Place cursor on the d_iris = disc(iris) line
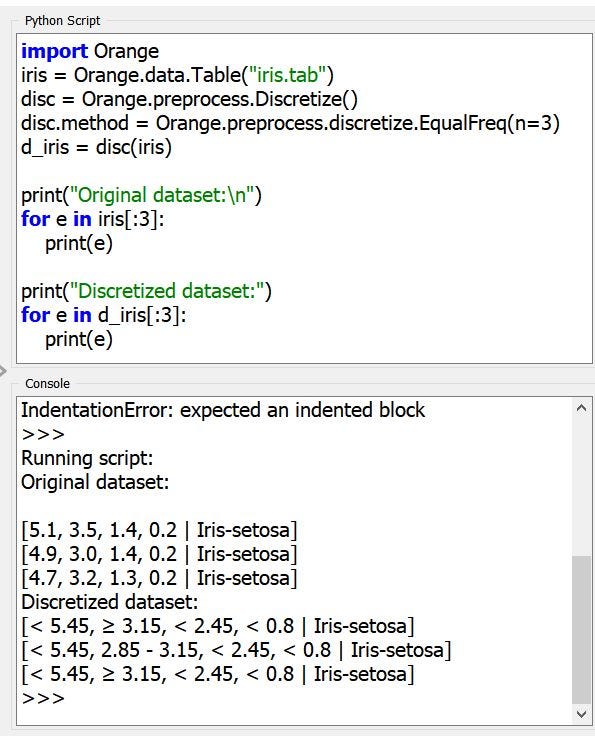The width and height of the screenshot is (595, 736). click(96, 147)
